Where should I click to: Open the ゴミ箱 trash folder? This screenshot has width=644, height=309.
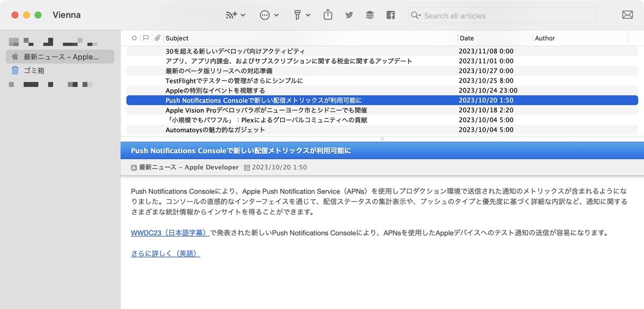pos(34,70)
